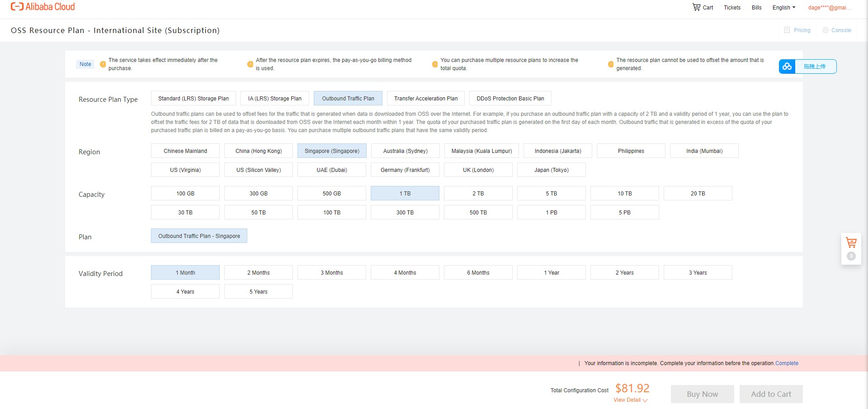Select 1 Year validity period

click(x=551, y=273)
